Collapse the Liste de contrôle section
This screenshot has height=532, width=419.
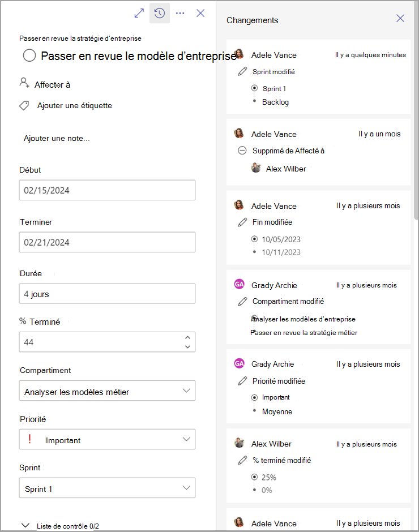[25, 525]
